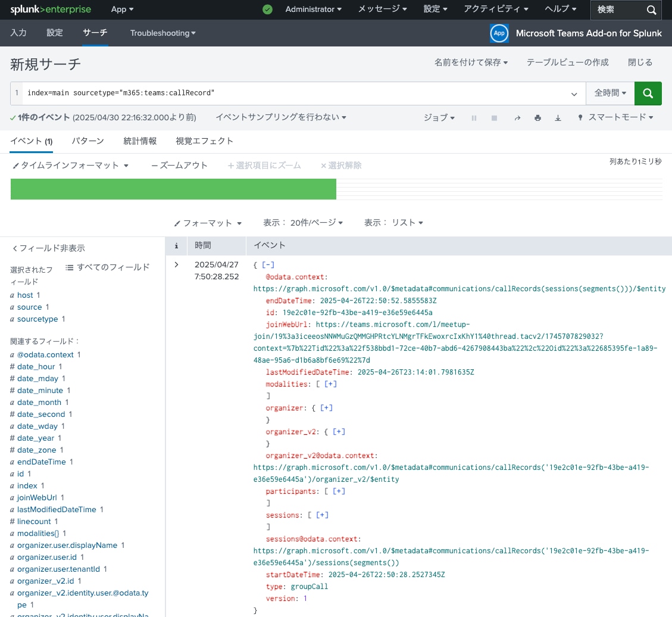
Task: Click テーブルビューの作成 button
Action: [567, 63]
